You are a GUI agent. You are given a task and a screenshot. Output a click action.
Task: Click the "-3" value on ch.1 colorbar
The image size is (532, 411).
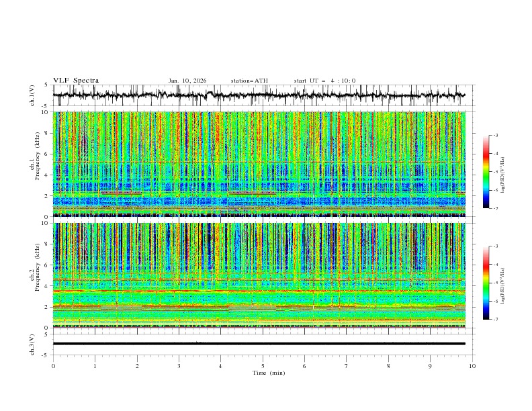(495, 135)
